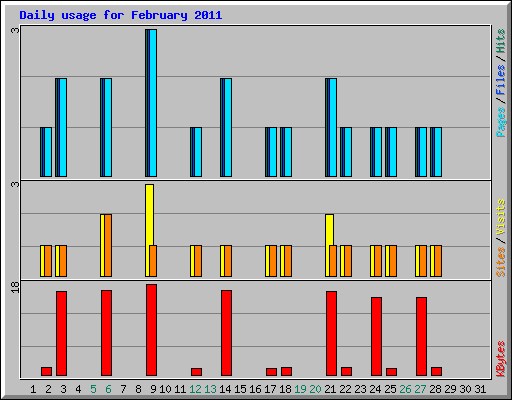Click the cyan Pages bar for day 3
Screen dimensions: 512x400
63,127
